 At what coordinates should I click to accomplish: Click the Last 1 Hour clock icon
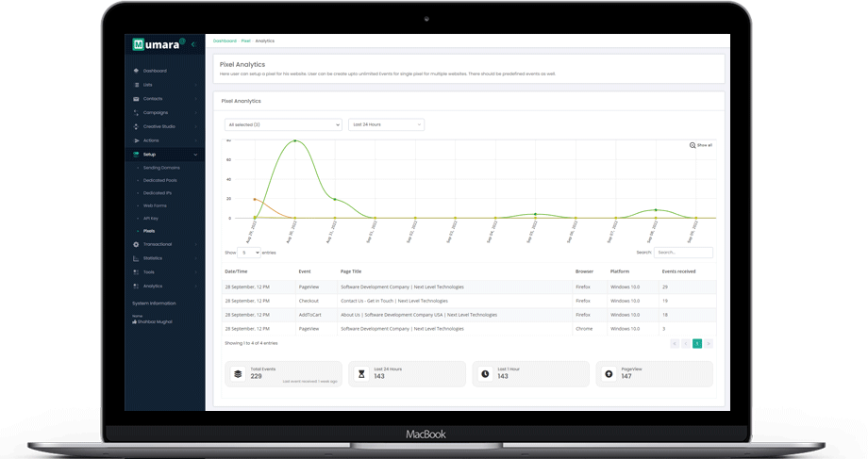click(485, 374)
